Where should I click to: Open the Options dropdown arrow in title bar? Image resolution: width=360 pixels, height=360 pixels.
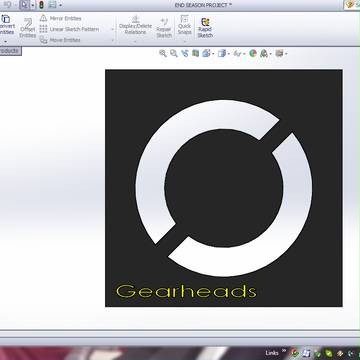point(60,5)
